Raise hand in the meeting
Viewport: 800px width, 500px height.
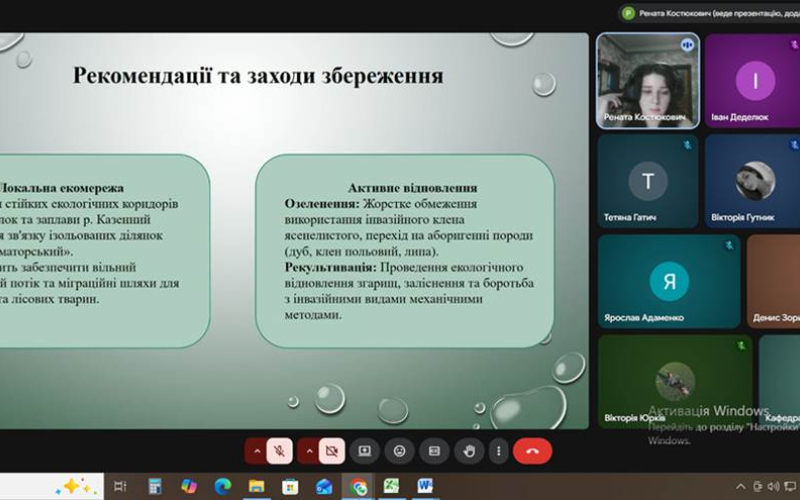[x=469, y=451]
